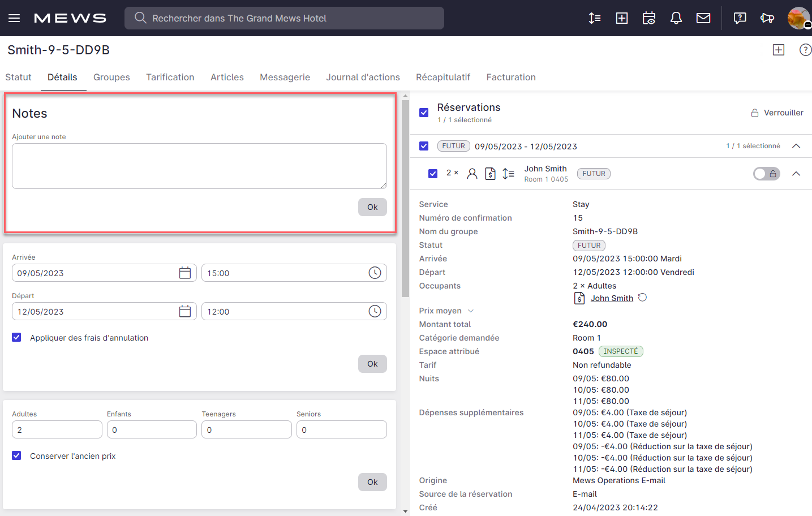Uncheck Conserver l'ancien prix checkbox
Screen dimensions: 812x516
point(17,456)
